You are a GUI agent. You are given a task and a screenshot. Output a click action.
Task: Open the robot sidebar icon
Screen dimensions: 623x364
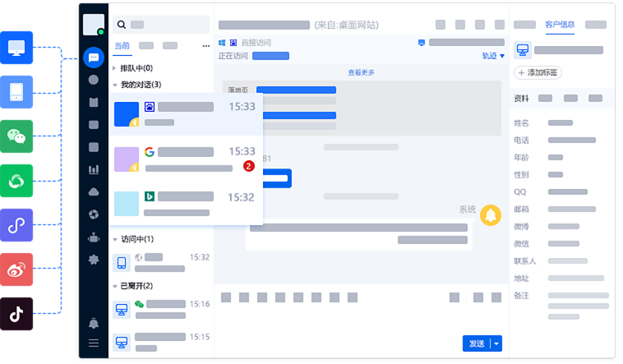(94, 237)
